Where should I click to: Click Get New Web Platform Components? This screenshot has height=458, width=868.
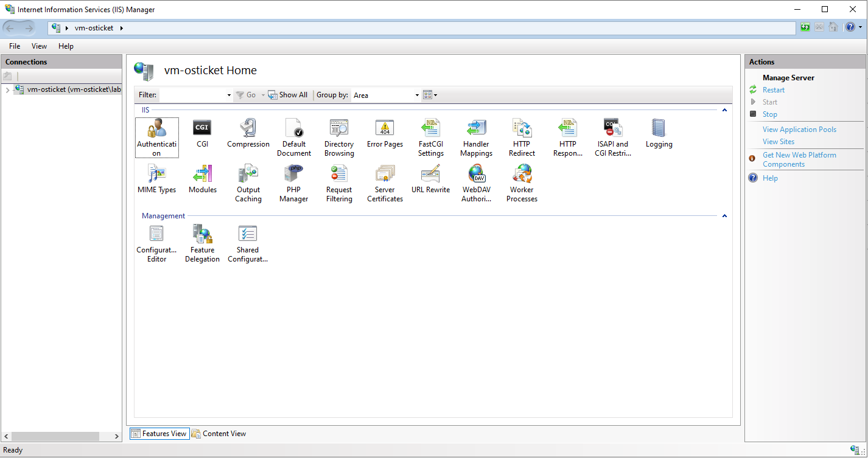[799, 159]
